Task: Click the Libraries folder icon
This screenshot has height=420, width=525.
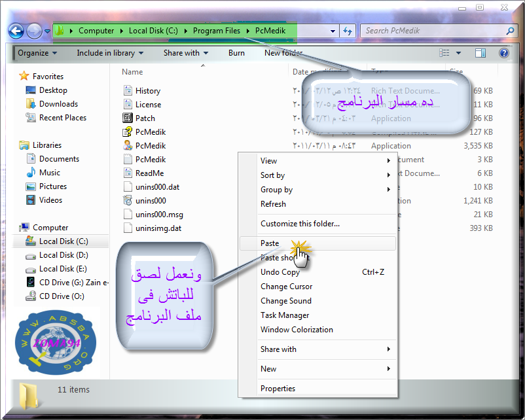Action: click(x=24, y=145)
